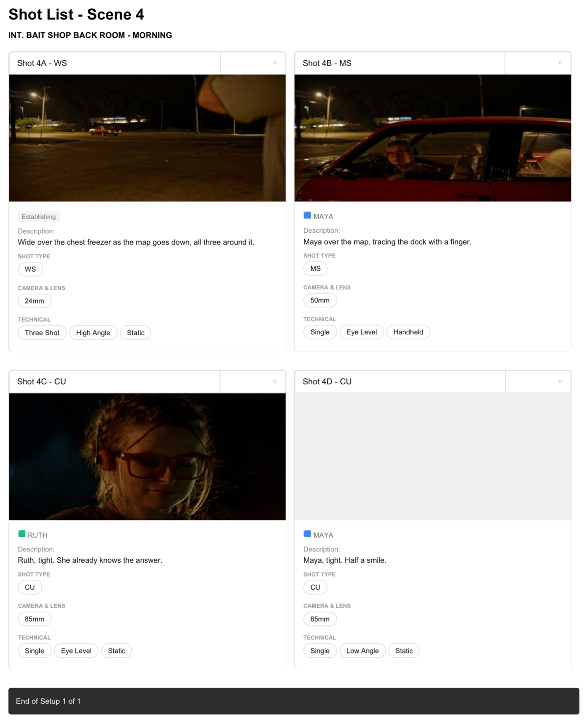Click the green RUTH color square
Image resolution: width=588 pixels, height=723 pixels.
tap(22, 534)
